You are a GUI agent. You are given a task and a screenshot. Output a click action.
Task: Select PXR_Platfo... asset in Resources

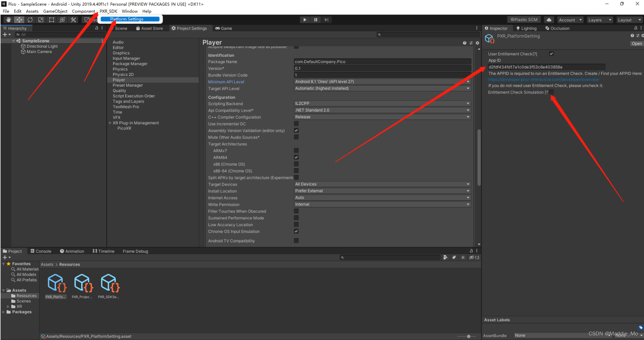click(x=56, y=286)
